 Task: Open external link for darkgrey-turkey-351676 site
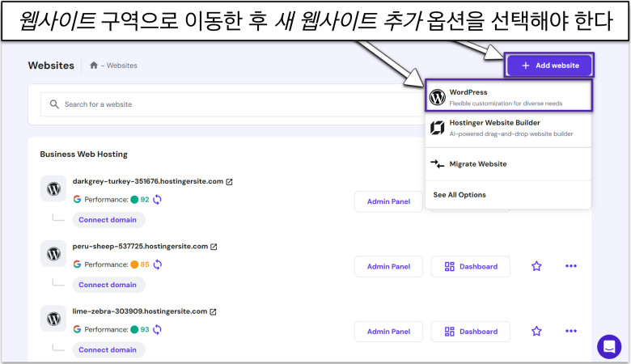(x=229, y=182)
